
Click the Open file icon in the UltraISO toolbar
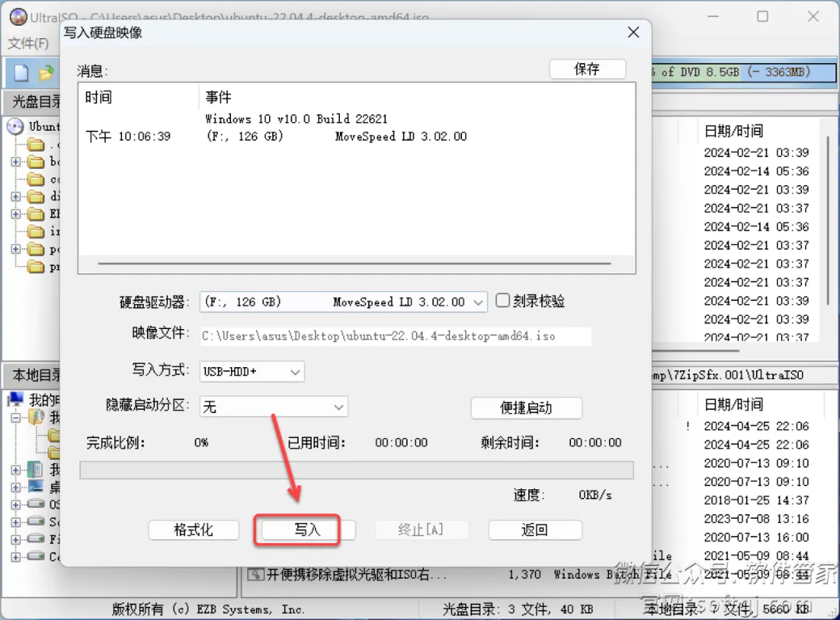point(47,72)
